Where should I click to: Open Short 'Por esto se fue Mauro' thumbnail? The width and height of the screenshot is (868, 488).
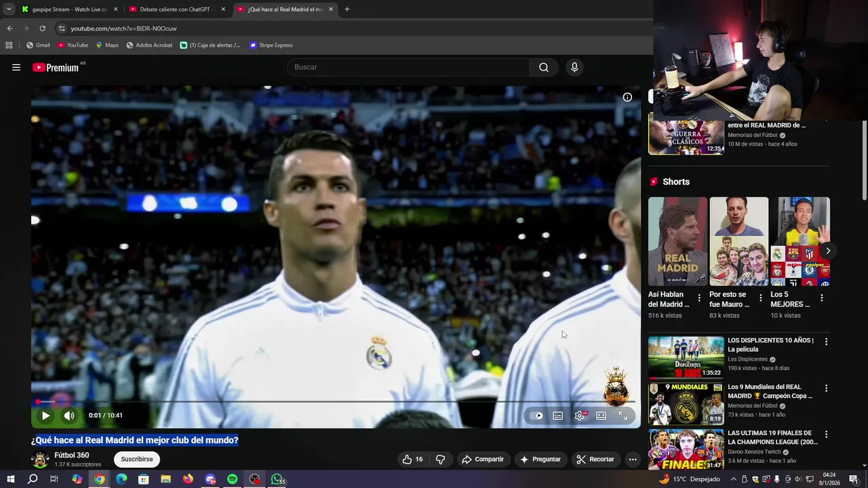(739, 241)
